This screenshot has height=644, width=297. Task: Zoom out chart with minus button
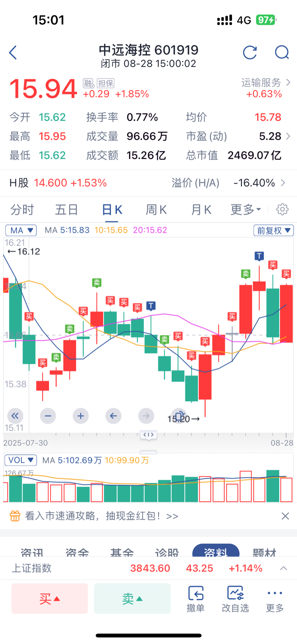(48, 416)
